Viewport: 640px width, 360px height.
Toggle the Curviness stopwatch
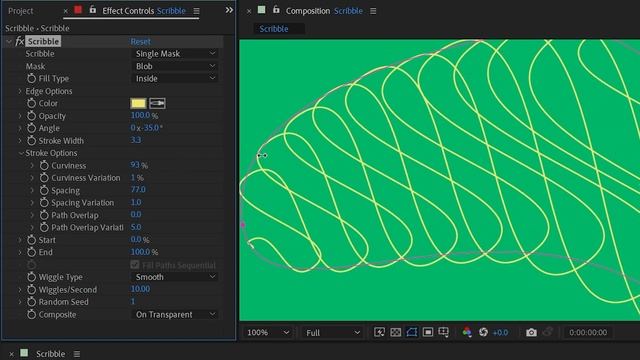[x=44, y=165]
